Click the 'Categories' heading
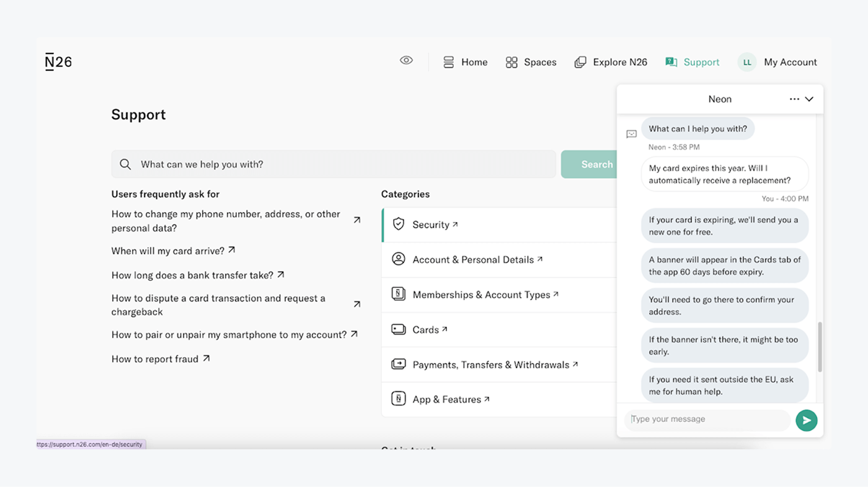 405,194
